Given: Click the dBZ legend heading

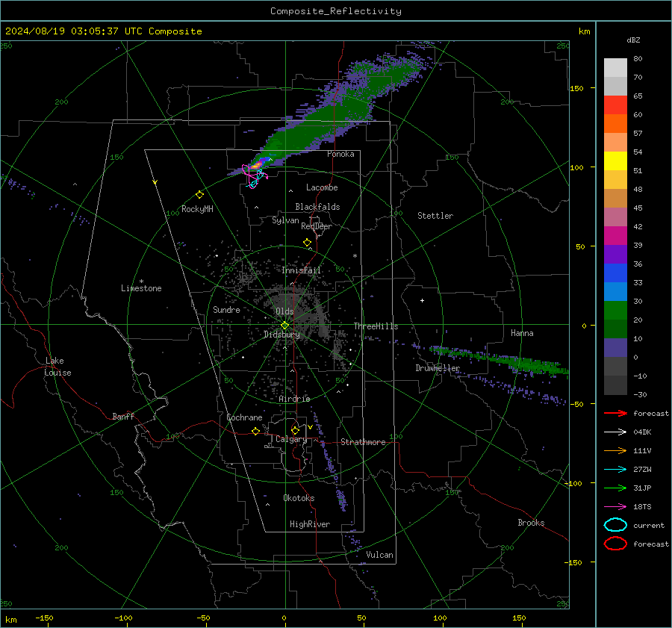Looking at the screenshot, I should point(633,40).
